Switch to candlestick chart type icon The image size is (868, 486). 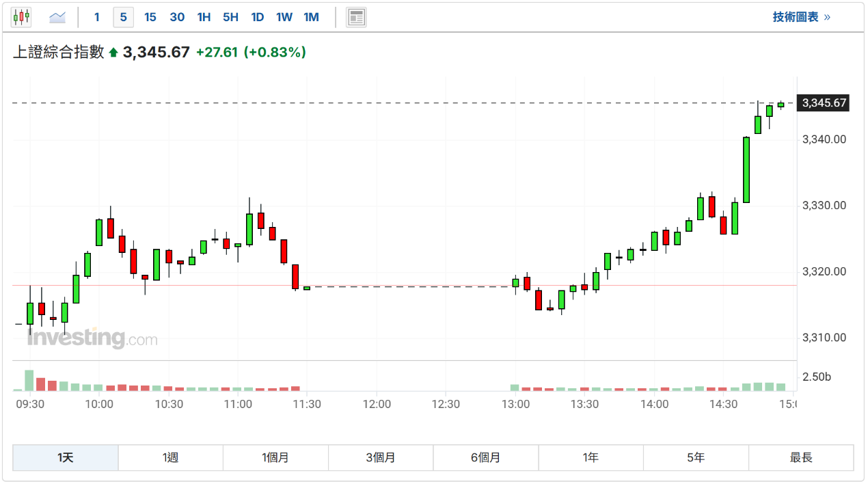(x=21, y=17)
